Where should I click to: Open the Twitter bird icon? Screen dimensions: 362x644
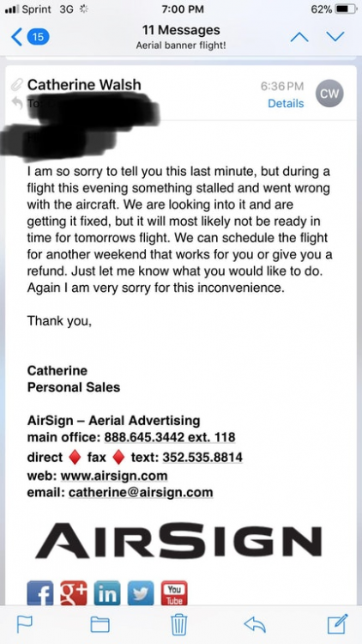[x=141, y=593]
